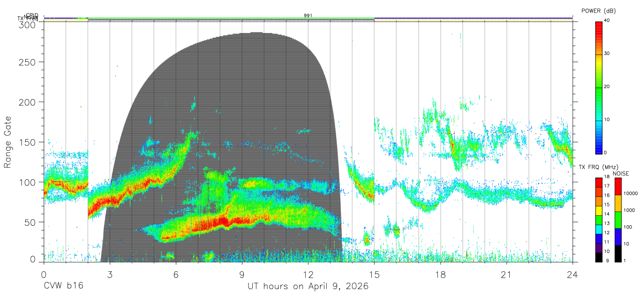Screen dimensions: 644x297
Task: Pick the blue 10-100 noise swatch
Action: (618, 237)
